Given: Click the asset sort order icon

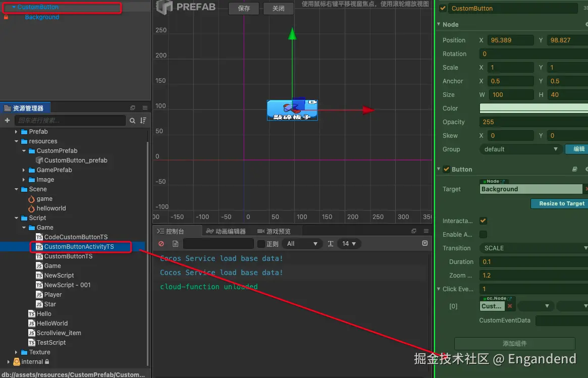Looking at the screenshot, I should 143,121.
